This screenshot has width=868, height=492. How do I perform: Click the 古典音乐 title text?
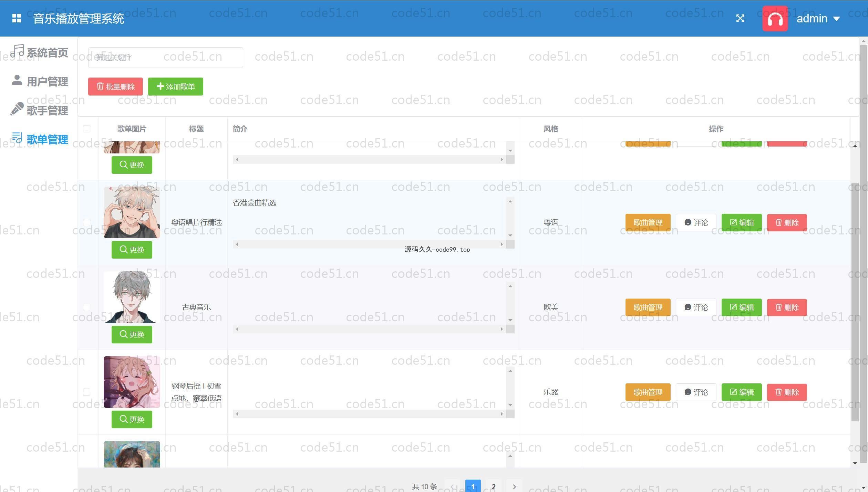pos(196,307)
